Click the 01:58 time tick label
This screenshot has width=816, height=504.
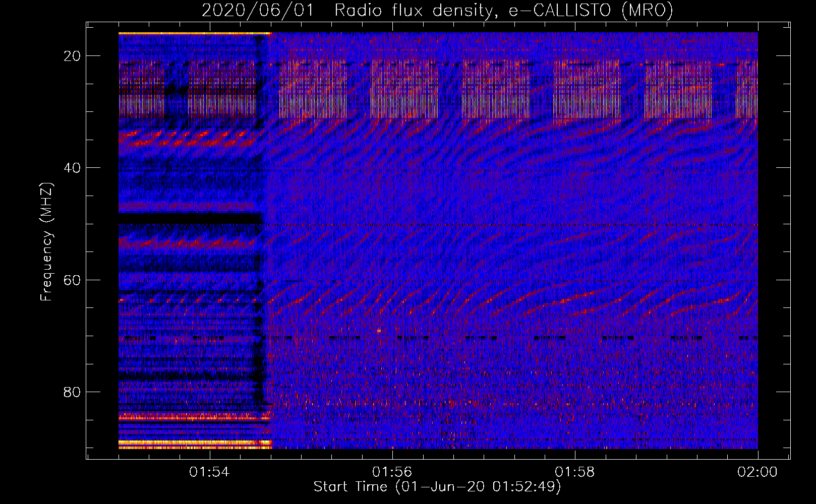click(575, 472)
